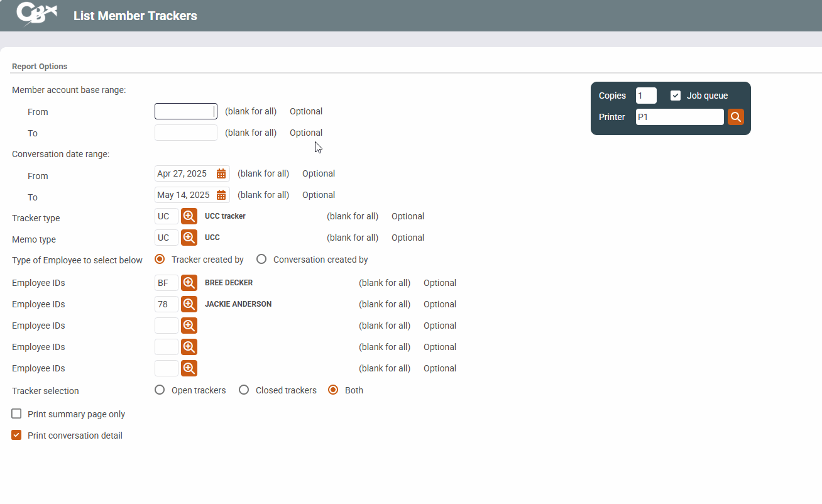Click the CBX logo in header

36,14
